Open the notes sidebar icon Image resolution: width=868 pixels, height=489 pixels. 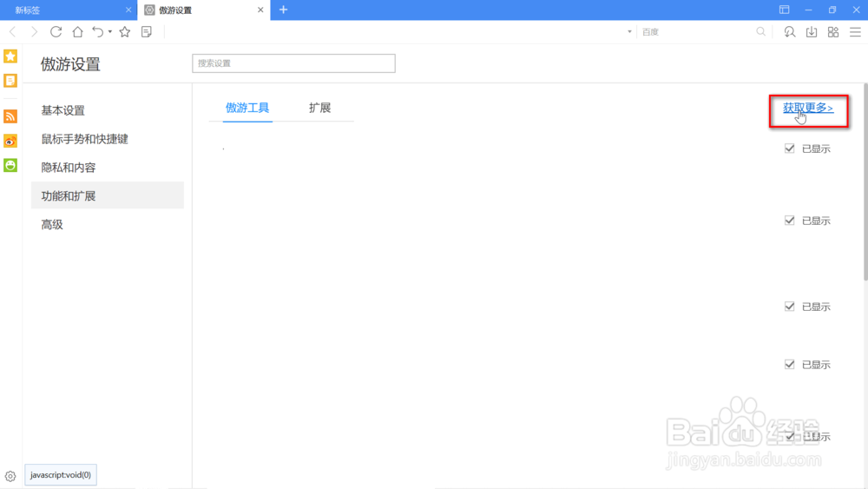(10, 81)
